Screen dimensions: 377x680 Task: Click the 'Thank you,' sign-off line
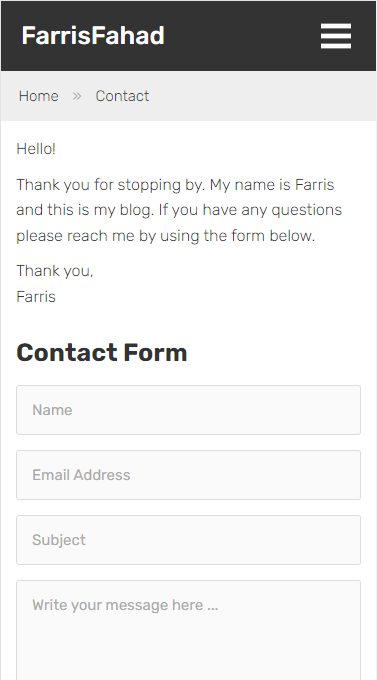pyautogui.click(x=55, y=271)
